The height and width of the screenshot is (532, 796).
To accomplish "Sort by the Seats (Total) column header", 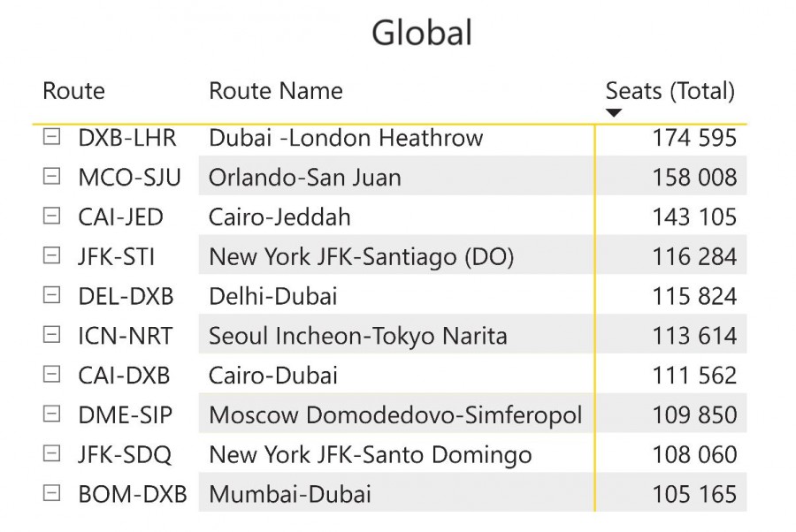I will coord(670,90).
